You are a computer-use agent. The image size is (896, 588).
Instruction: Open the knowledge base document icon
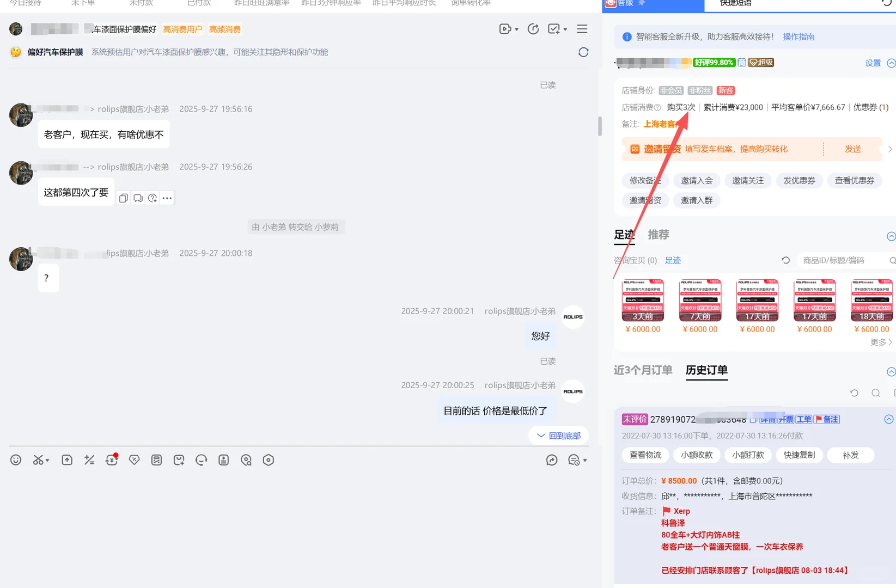pyautogui.click(x=223, y=460)
